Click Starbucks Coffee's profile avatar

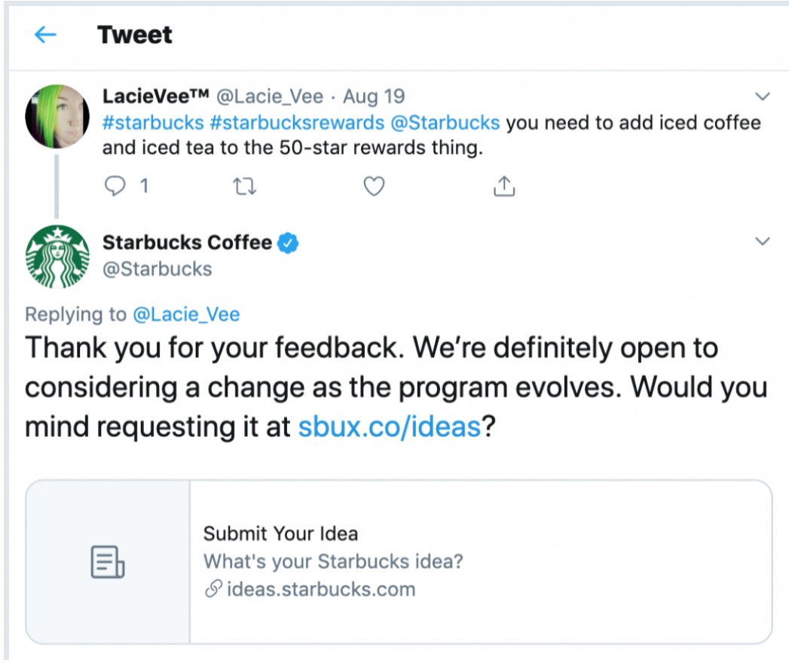pyautogui.click(x=57, y=256)
